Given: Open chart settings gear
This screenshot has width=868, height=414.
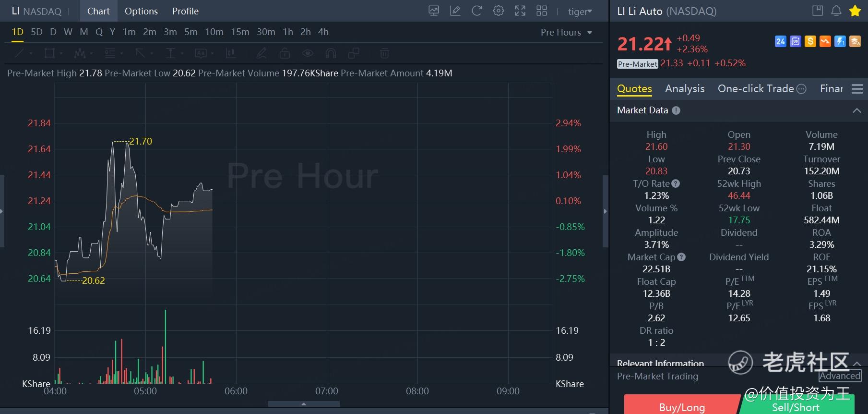Looking at the screenshot, I should (499, 11).
